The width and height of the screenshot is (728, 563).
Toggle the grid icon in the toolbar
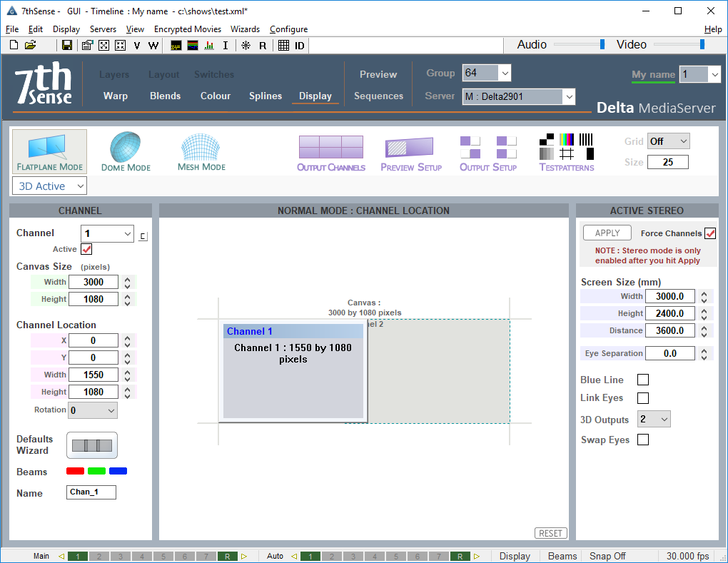(283, 46)
